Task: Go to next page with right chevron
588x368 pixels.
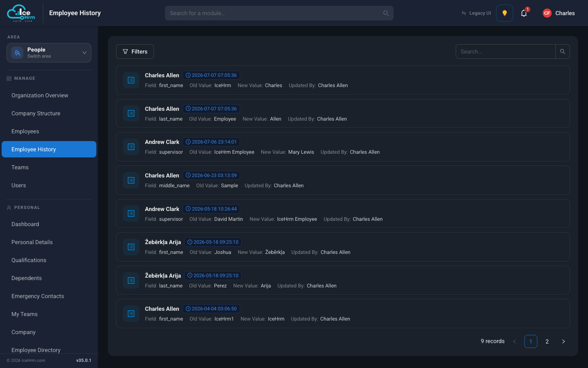Action: pos(563,341)
